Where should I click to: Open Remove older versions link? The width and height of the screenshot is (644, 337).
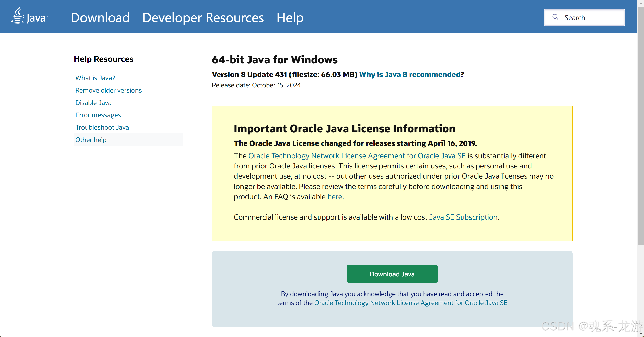point(108,90)
